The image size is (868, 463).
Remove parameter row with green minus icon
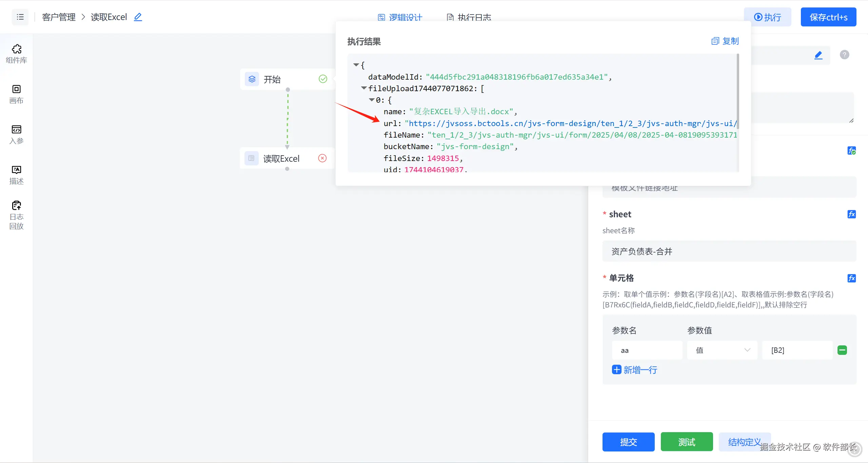pyautogui.click(x=842, y=350)
